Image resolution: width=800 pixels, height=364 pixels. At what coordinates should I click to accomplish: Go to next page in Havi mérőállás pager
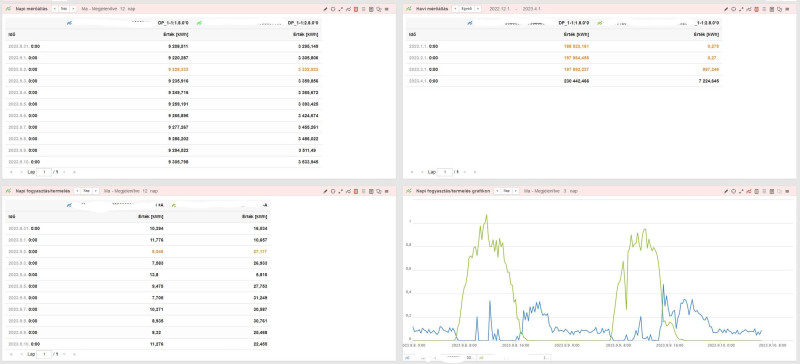[x=466, y=172]
